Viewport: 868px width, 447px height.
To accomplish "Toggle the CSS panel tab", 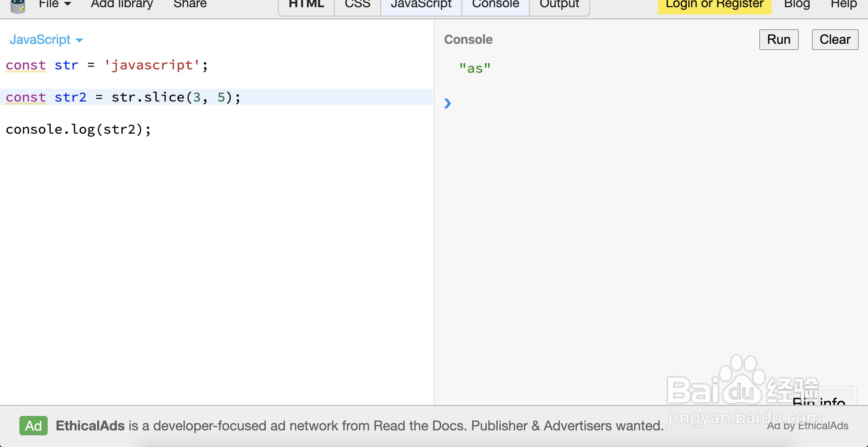I will (x=357, y=5).
